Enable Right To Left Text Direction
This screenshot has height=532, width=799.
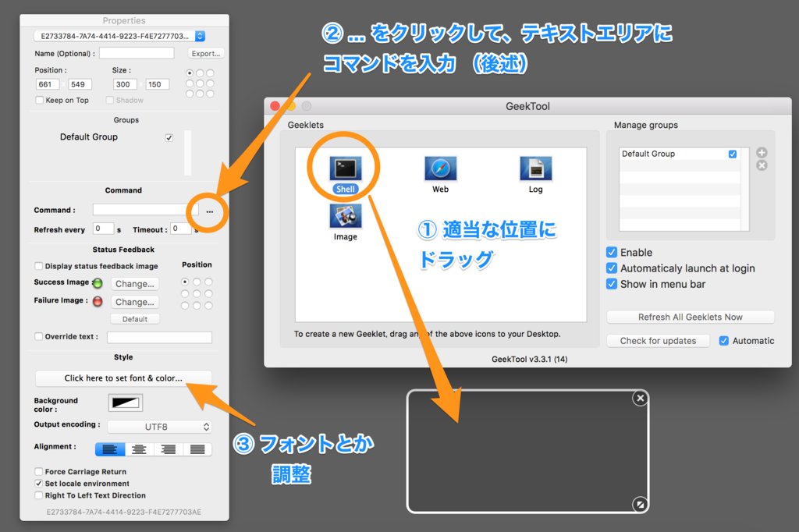(x=39, y=495)
